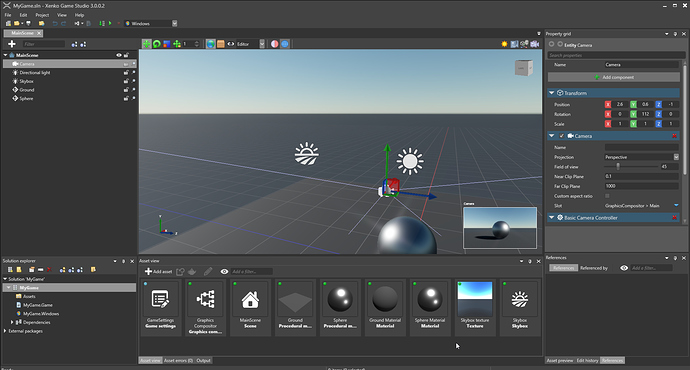Expand the External packages node

coord(5,331)
